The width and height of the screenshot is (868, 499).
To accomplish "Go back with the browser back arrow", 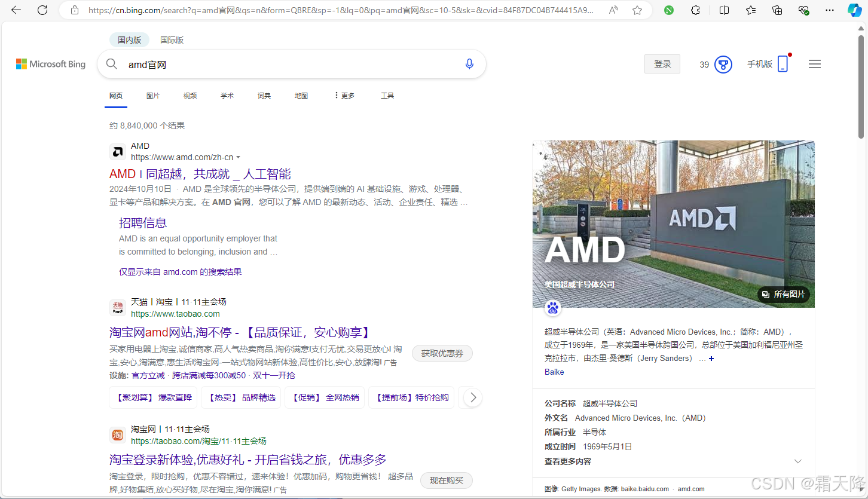I will click(x=16, y=10).
